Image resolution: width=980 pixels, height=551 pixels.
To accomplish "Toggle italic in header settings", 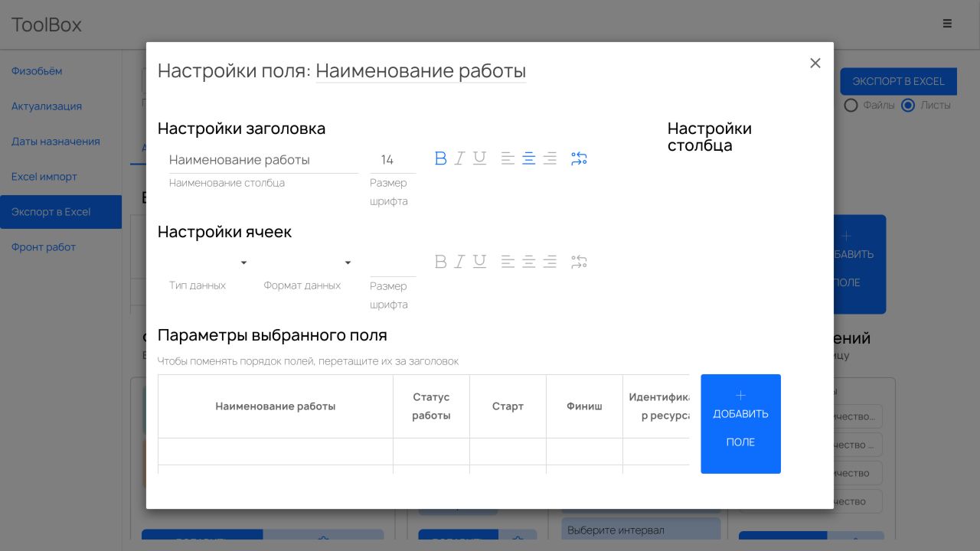I will point(459,158).
